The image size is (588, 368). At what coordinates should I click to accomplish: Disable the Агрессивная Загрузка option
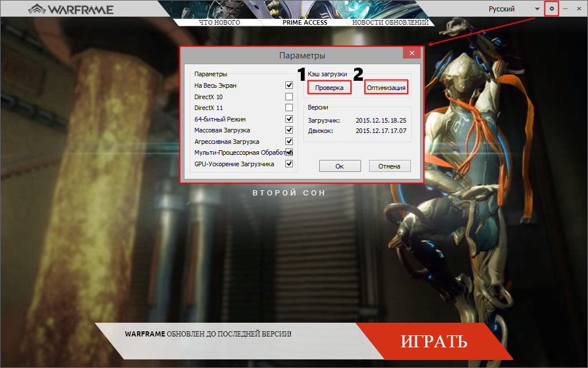tap(289, 142)
